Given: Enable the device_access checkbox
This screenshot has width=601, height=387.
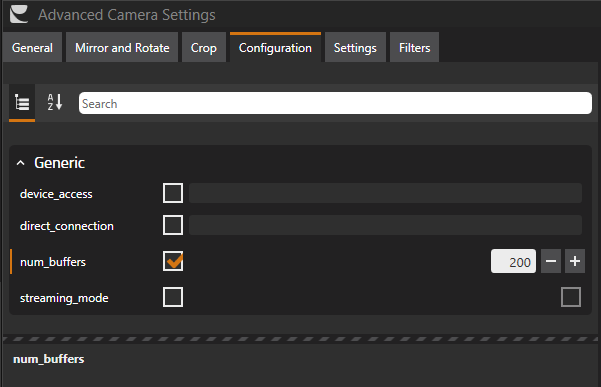Looking at the screenshot, I should pos(173,193).
